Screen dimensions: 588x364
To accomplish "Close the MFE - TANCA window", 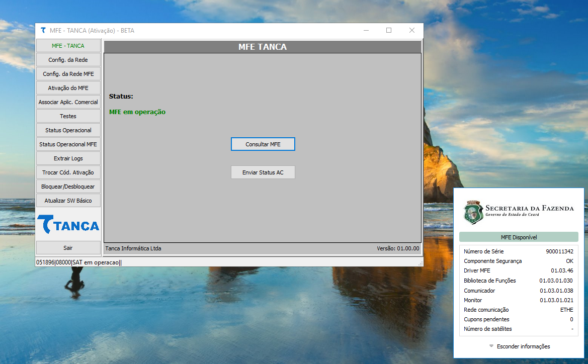I will (x=412, y=30).
